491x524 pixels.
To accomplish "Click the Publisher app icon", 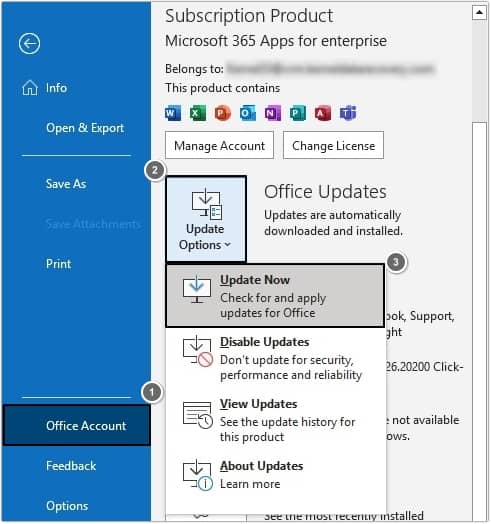I will (297, 113).
